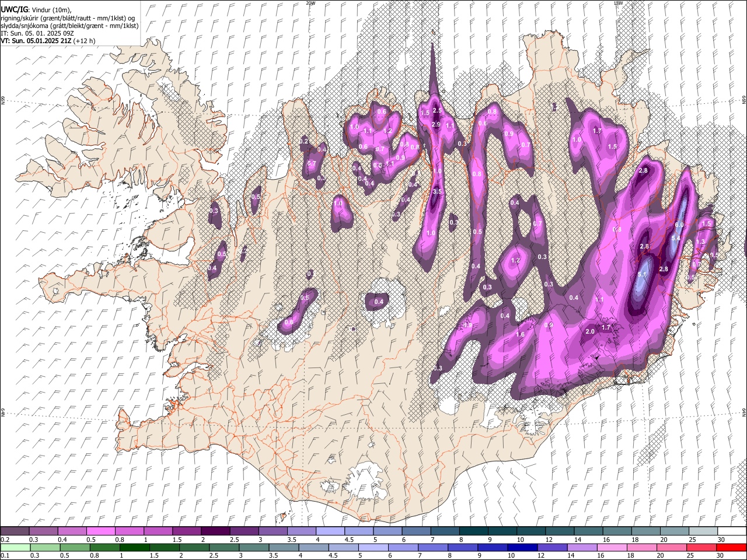Viewport: 747px width, 560px height.
Task: Click the '6.0' precipitation value on the map
Action: 679,225
